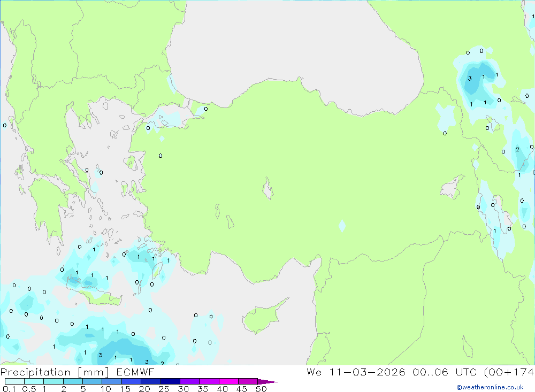Click the 'Precipitation' title word

point(35,372)
